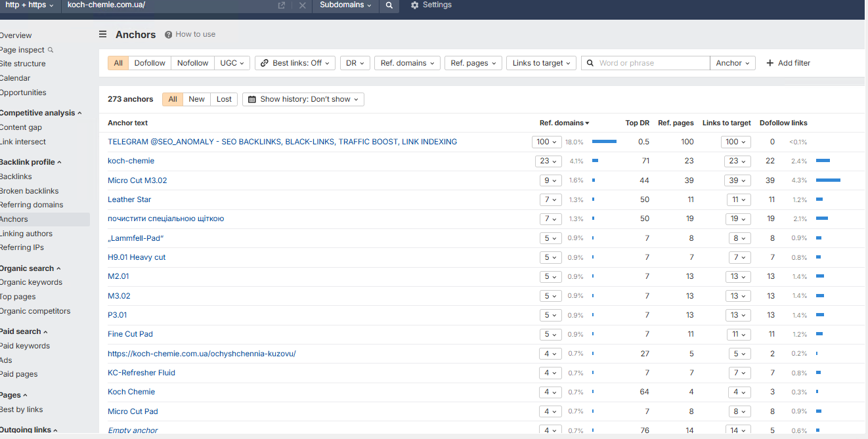The image size is (868, 439).
Task: Open the Ref. domains filter dropdown
Action: tap(408, 63)
